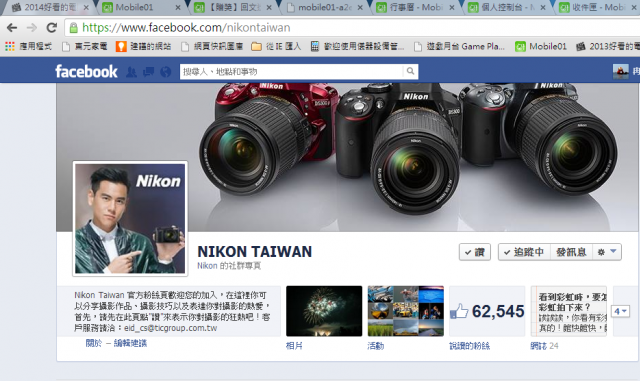Click the green padlock in address bar
Viewport: 640px width, 381px height.
pos(73,28)
